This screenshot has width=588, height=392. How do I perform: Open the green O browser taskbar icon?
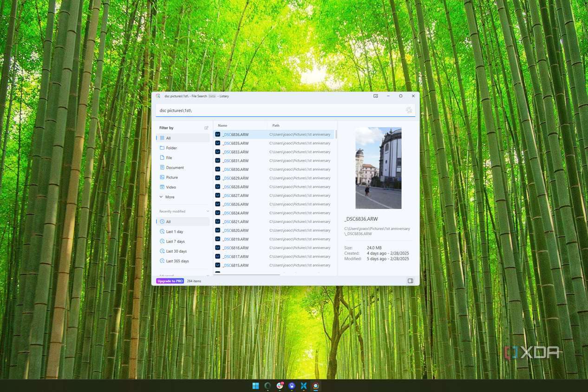pos(268,386)
